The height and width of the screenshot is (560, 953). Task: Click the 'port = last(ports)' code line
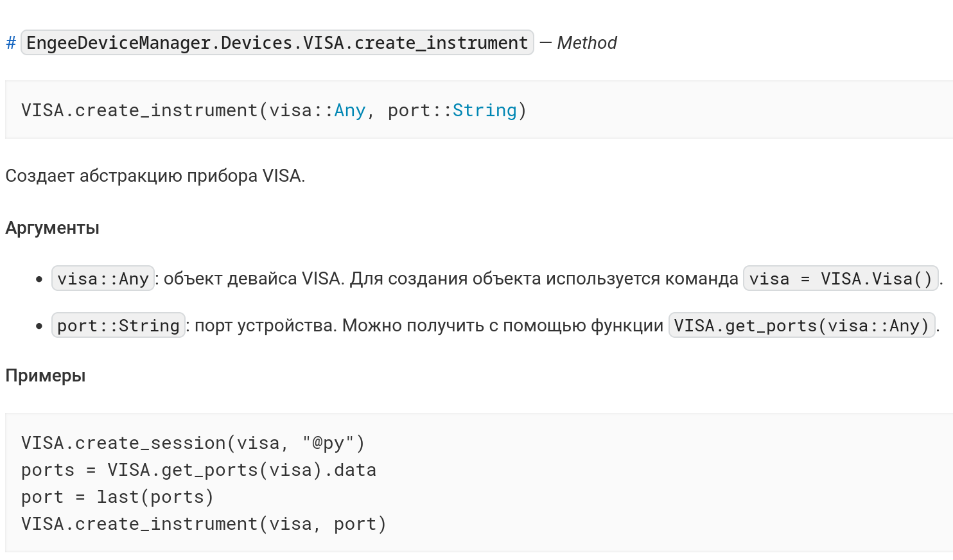[x=117, y=497]
